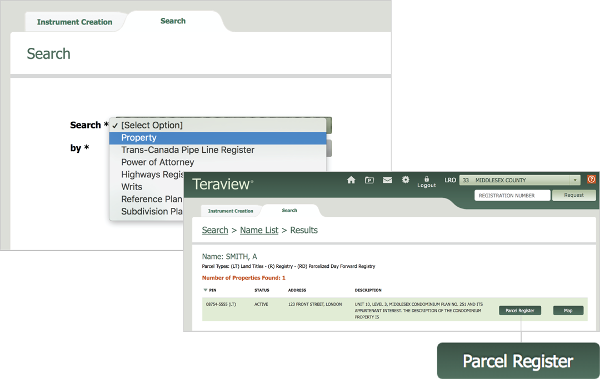This screenshot has width=600, height=379.
Task: Choose [Select Option] in Search dropdown
Action: pos(218,125)
